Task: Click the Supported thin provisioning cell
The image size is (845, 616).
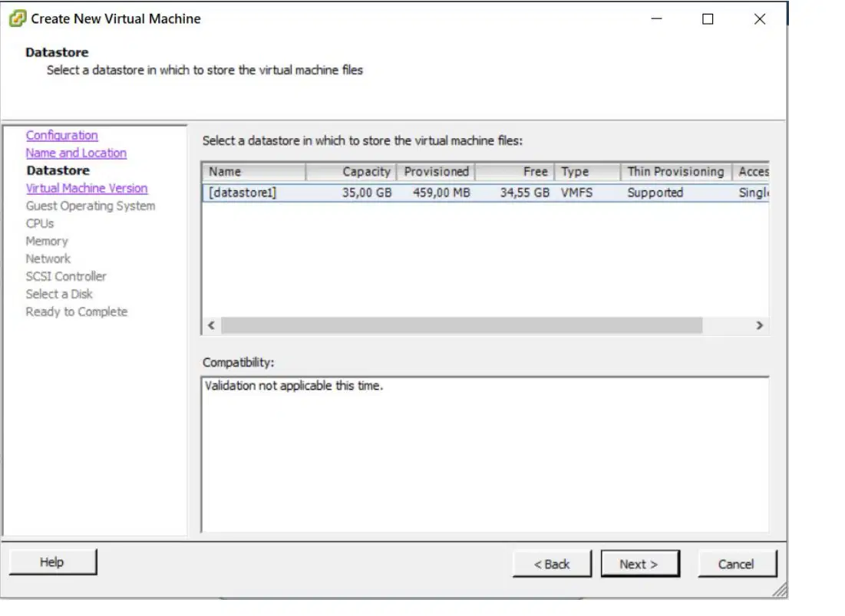Action: 655,193
